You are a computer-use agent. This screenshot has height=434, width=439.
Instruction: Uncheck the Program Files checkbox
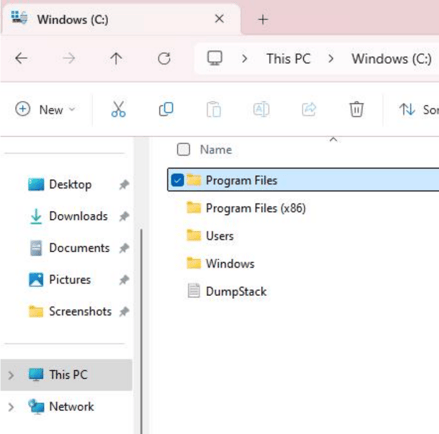click(x=177, y=181)
